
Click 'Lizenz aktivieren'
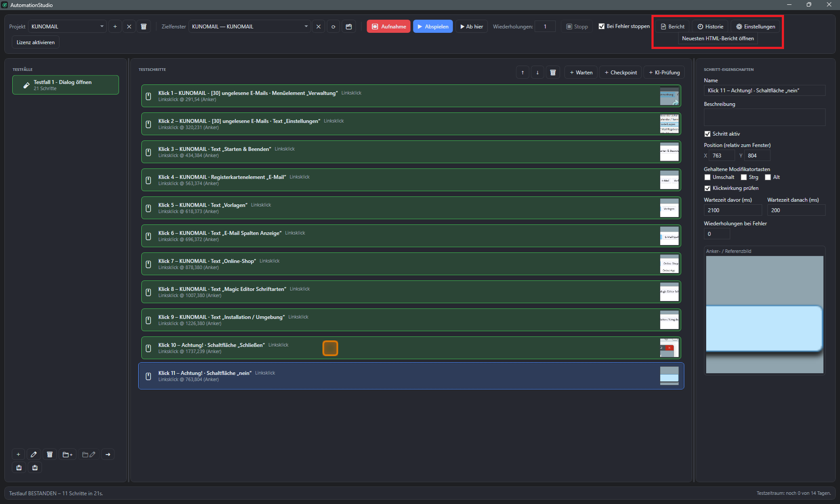pos(35,42)
